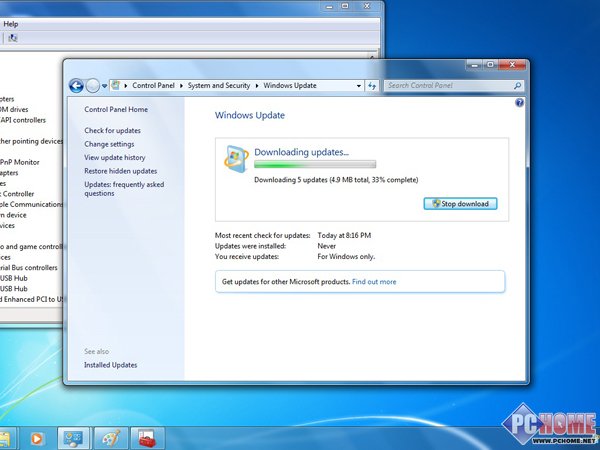Open the recent pages dropdown arrow
Screen dimensions: 600x450
click(x=104, y=86)
